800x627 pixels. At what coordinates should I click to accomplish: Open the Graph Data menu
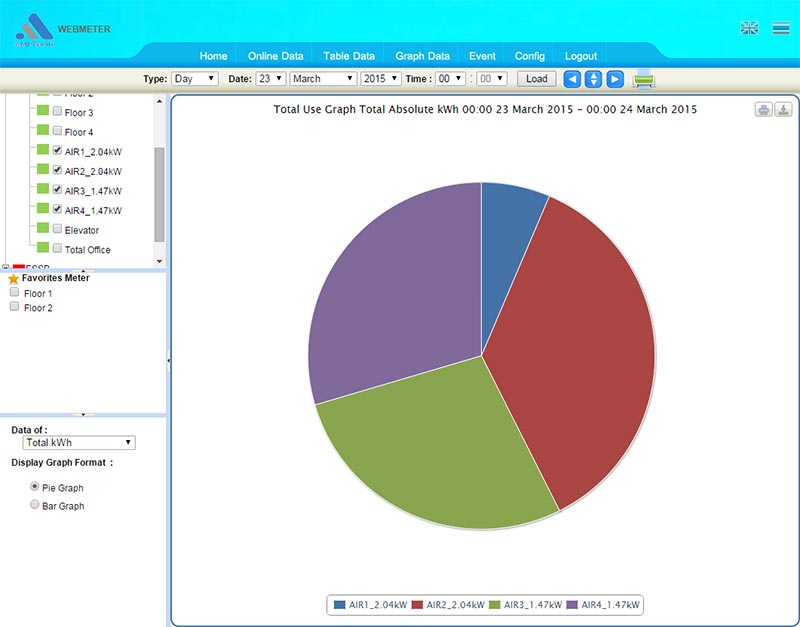pyautogui.click(x=422, y=56)
